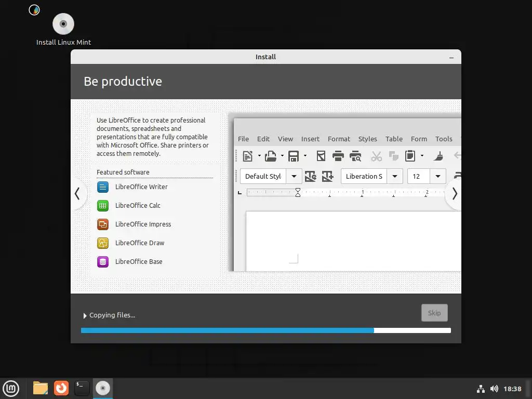Screen dimensions: 532x399
Task: Click the installation progress bar
Action: pos(265,330)
